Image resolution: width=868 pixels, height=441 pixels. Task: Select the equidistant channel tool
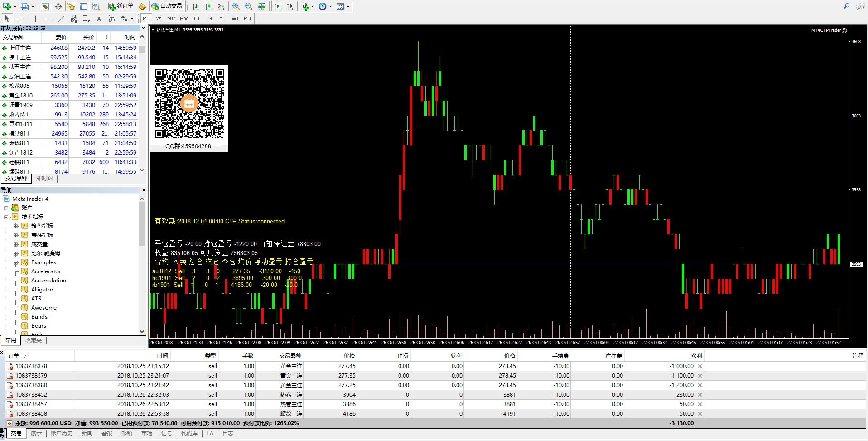(x=73, y=19)
